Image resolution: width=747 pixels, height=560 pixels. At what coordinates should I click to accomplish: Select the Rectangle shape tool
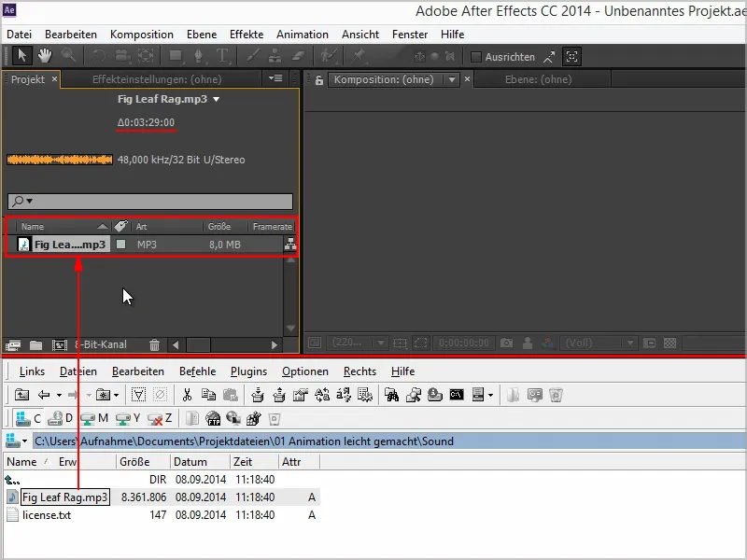[176, 56]
